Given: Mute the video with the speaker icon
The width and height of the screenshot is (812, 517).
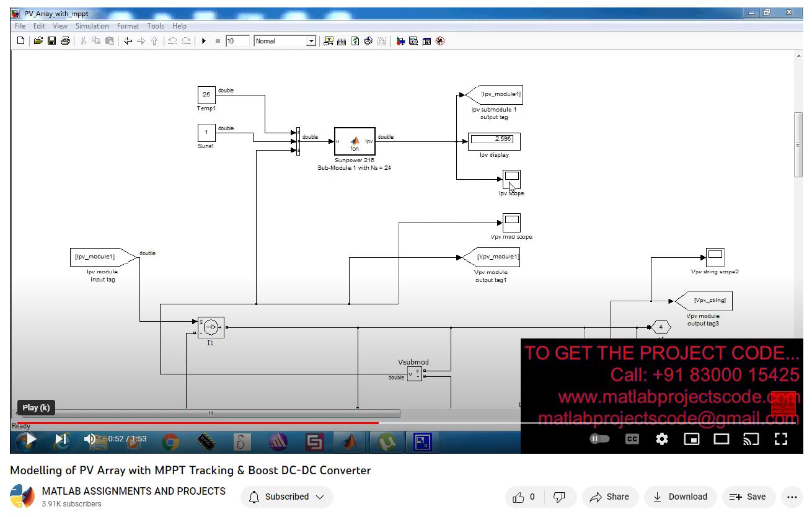Looking at the screenshot, I should pos(90,439).
